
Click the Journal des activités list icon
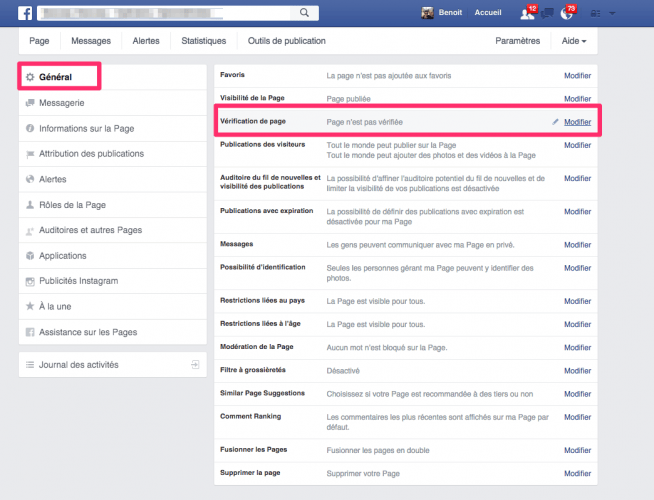[30, 365]
